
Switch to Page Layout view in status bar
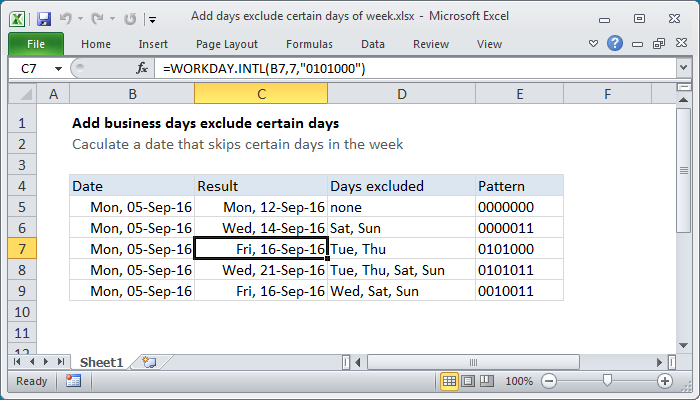pyautogui.click(x=469, y=381)
